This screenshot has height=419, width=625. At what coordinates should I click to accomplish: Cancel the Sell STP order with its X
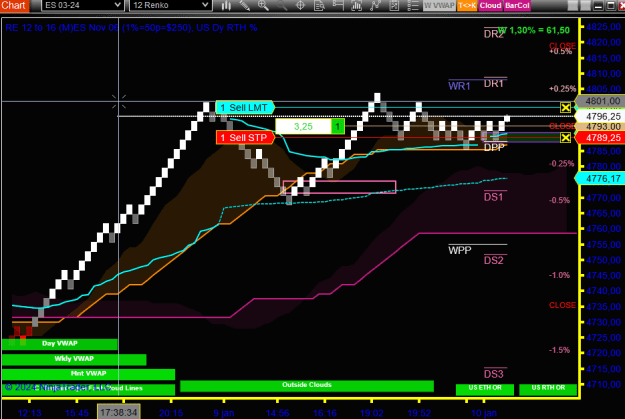[x=565, y=138]
